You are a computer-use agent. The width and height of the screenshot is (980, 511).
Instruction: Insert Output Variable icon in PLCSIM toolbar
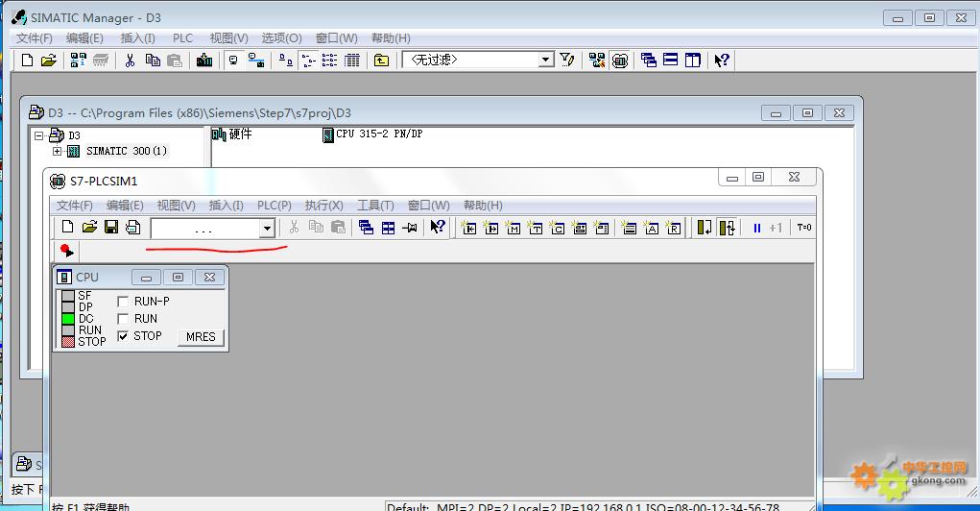pyautogui.click(x=491, y=228)
